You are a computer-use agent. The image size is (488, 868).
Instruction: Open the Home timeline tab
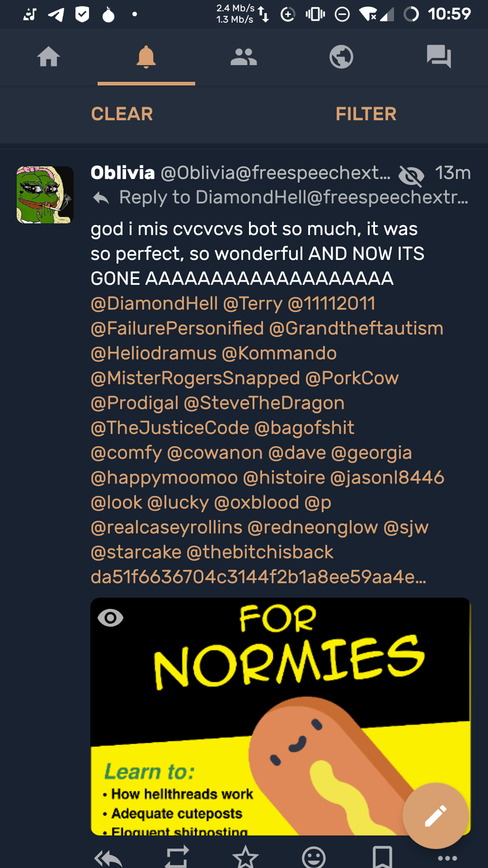48,57
